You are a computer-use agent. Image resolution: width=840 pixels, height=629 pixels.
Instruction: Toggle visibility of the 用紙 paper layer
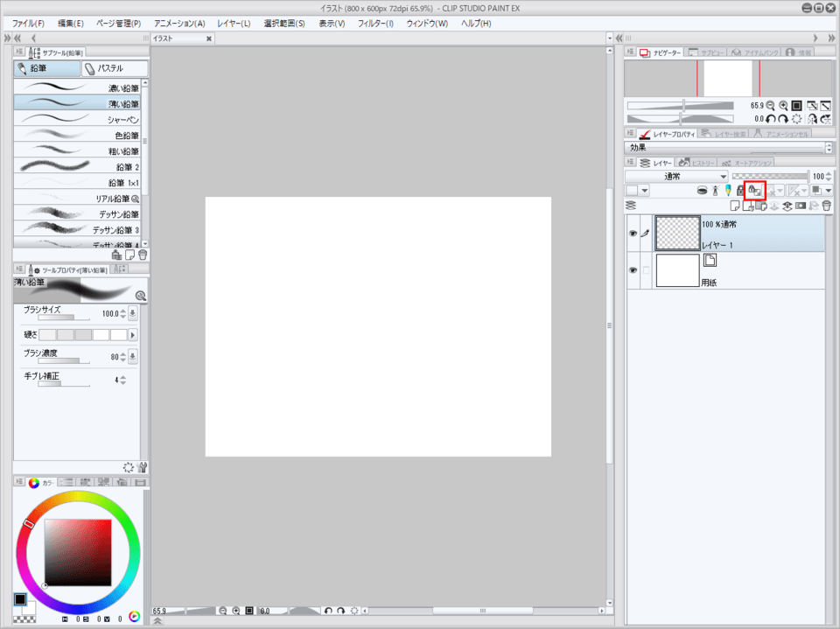click(x=633, y=271)
